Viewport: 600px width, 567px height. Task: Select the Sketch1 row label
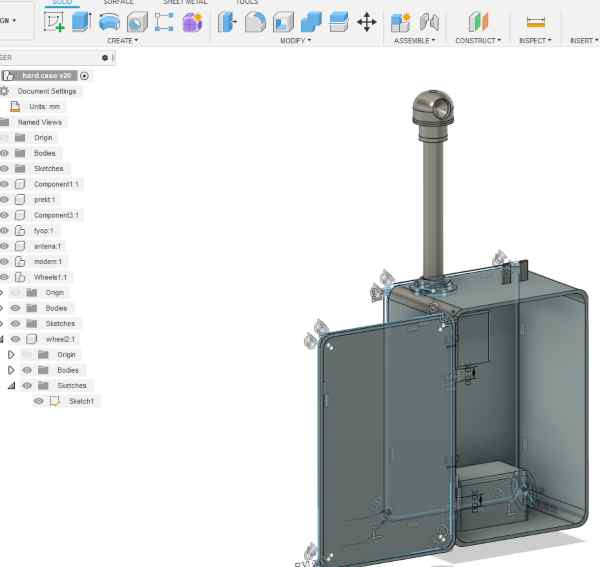point(81,401)
